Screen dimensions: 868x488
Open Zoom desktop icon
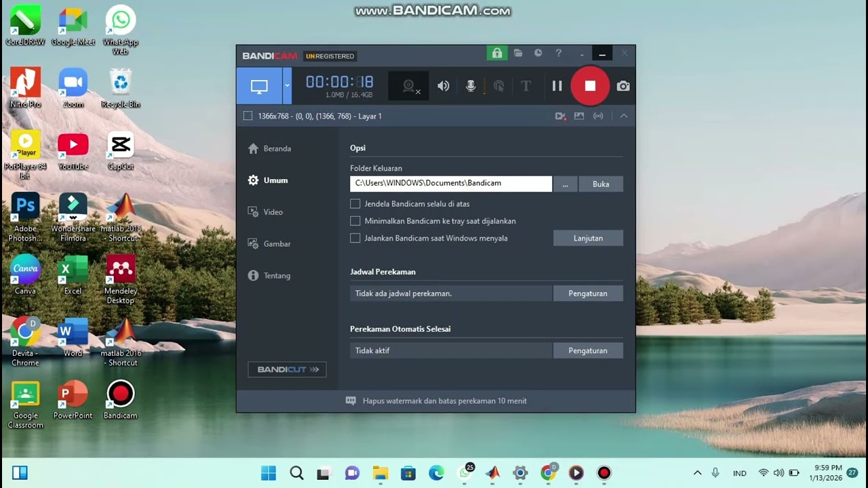pos(73,88)
